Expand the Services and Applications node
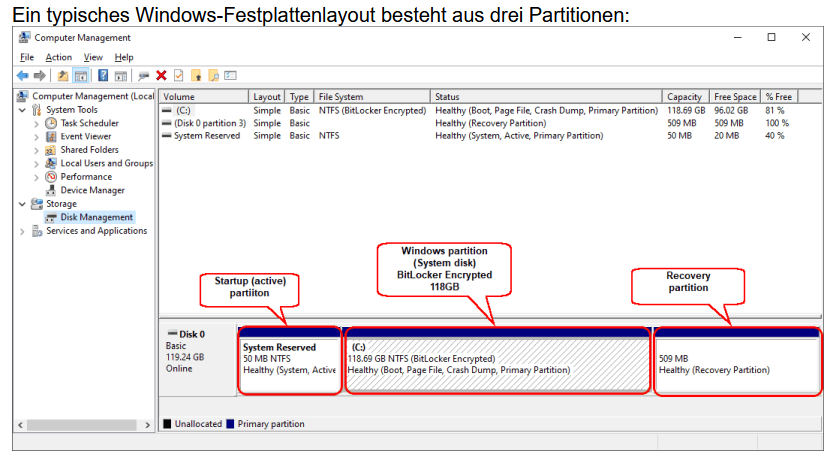The height and width of the screenshot is (456, 831). [22, 231]
